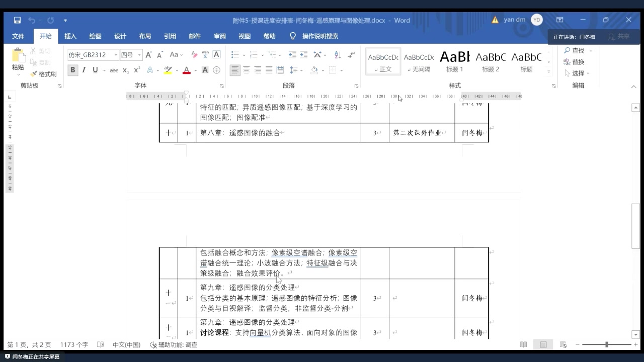Apply distributed alignment
Viewport: 644px width, 362px height.
[x=280, y=70]
